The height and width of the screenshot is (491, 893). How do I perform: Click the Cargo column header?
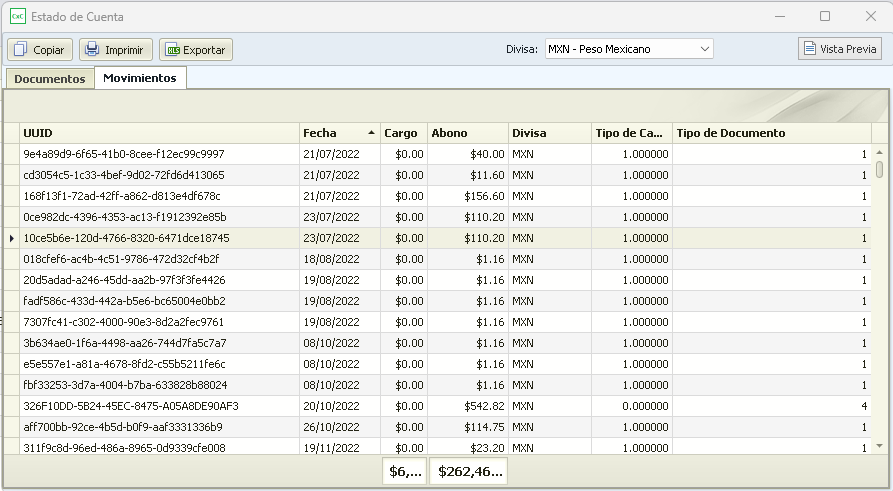tap(403, 133)
